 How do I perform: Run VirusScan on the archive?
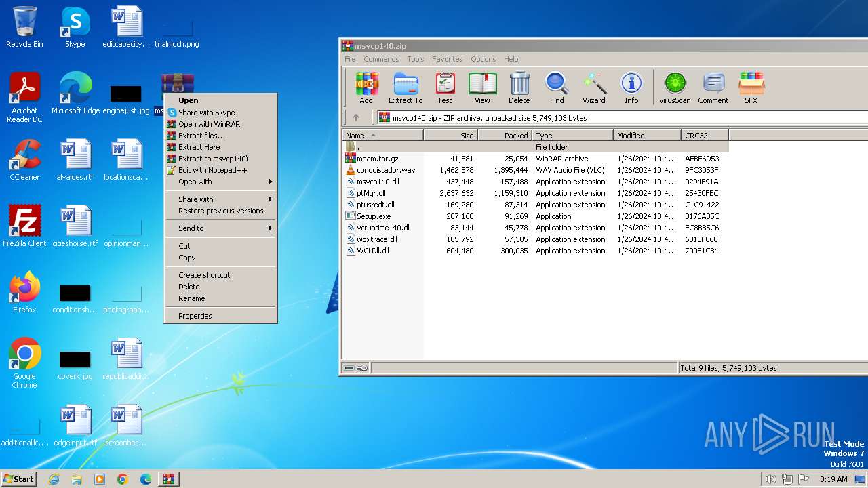tap(675, 88)
